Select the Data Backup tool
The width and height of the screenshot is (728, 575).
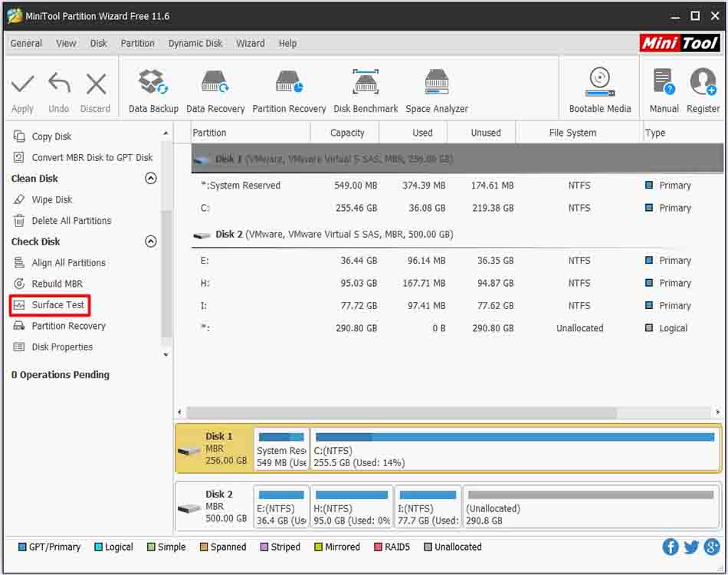(152, 87)
